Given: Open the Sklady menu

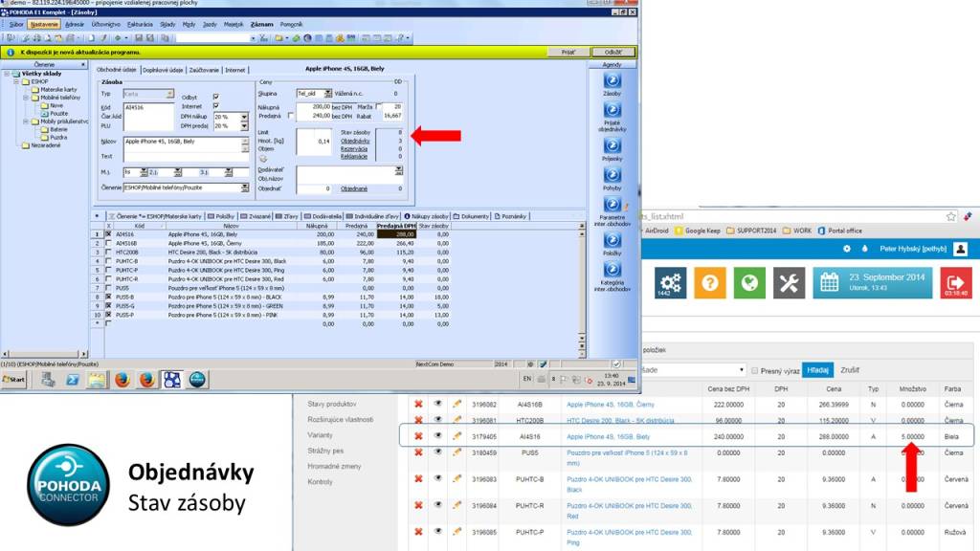Looking at the screenshot, I should 167,24.
